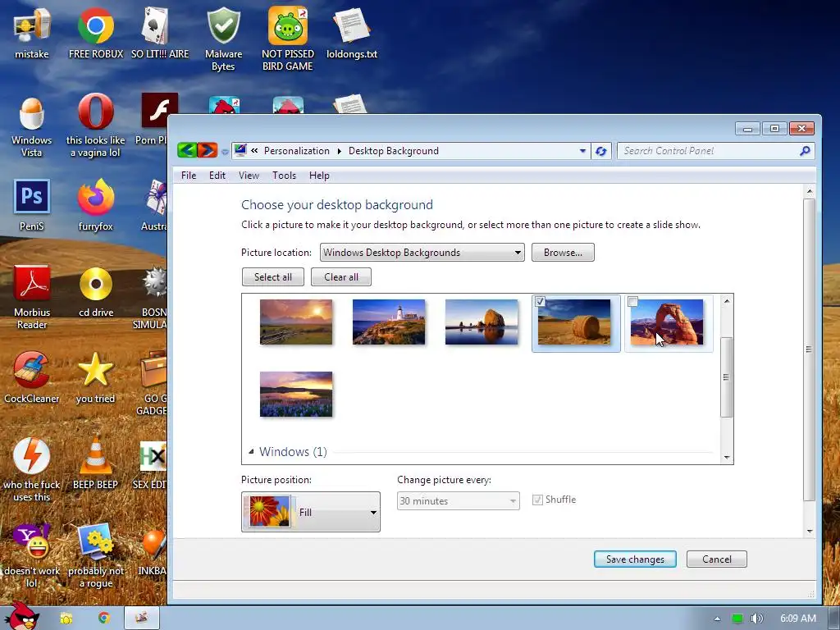Open the Picture position Fill dropdown
Viewport: 840px width, 630px height.
click(x=311, y=512)
